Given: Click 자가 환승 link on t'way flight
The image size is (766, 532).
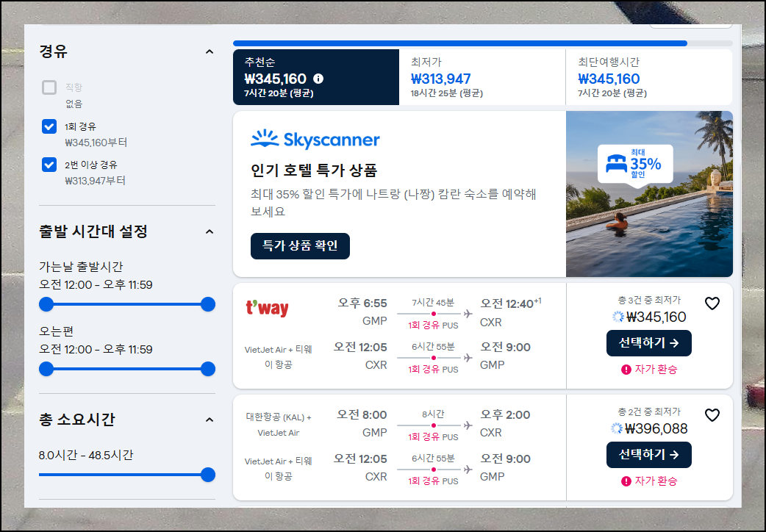Looking at the screenshot, I should pos(656,370).
